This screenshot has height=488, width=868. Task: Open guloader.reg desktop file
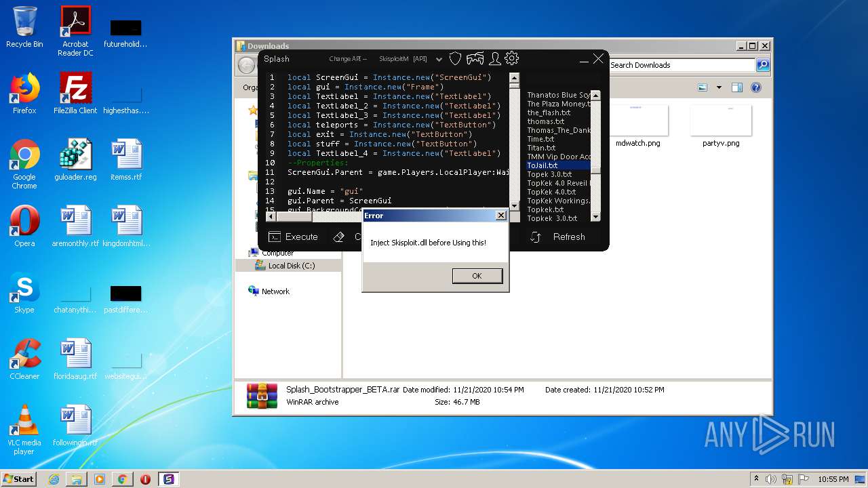pyautogui.click(x=75, y=160)
